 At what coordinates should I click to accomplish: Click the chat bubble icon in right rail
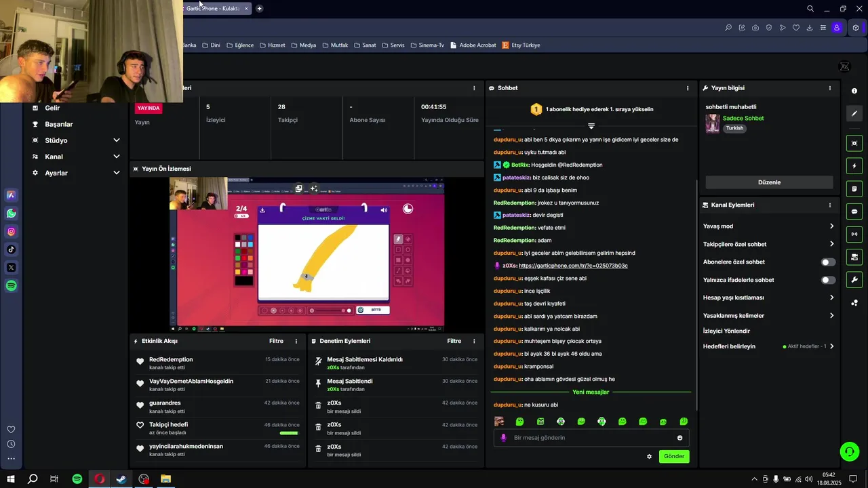click(854, 211)
